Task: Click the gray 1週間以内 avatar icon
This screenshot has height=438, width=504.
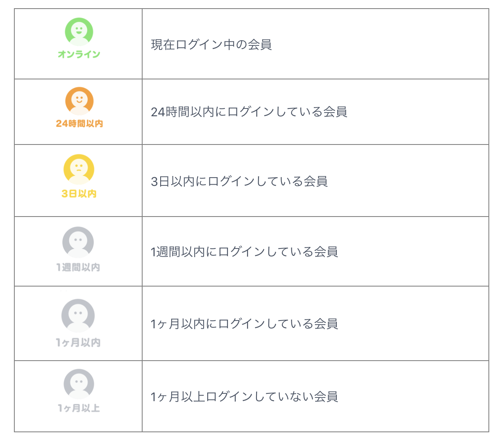Action: pos(78,242)
